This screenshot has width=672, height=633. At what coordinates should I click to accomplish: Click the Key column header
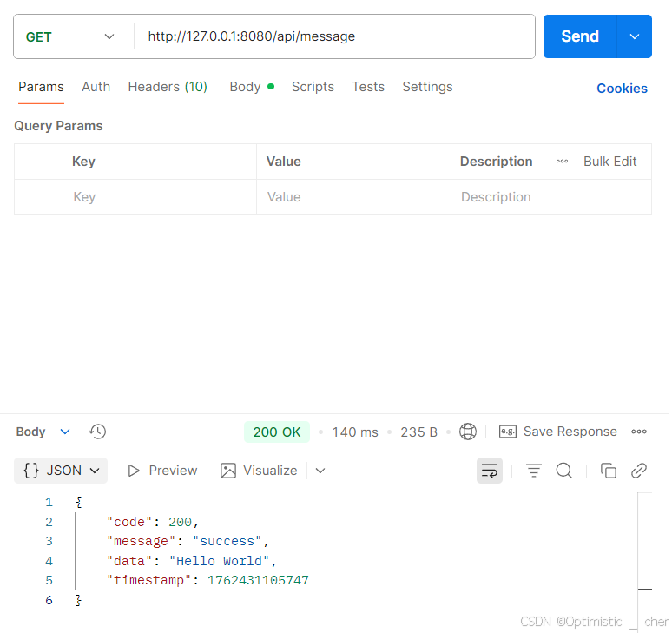pos(83,162)
